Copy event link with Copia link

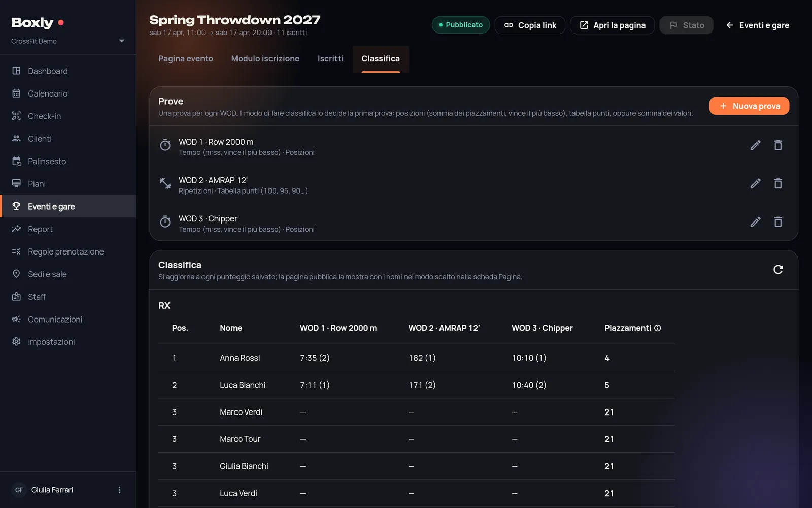(530, 25)
